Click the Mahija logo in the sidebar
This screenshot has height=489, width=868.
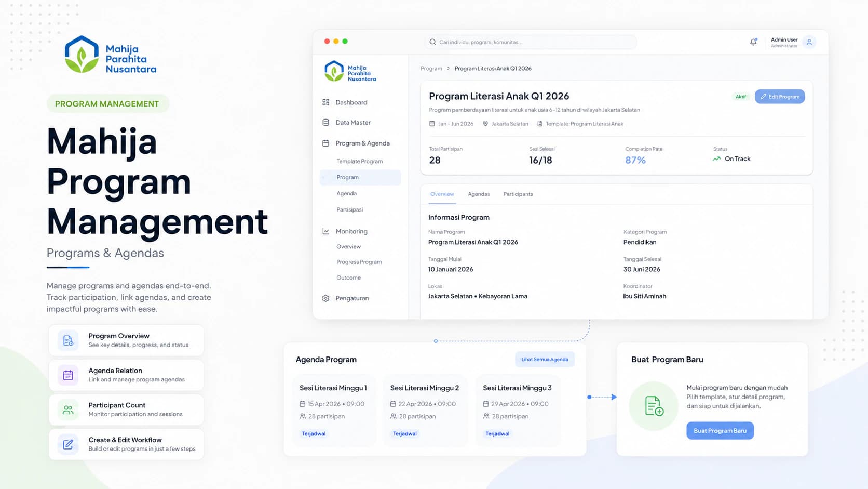click(350, 72)
